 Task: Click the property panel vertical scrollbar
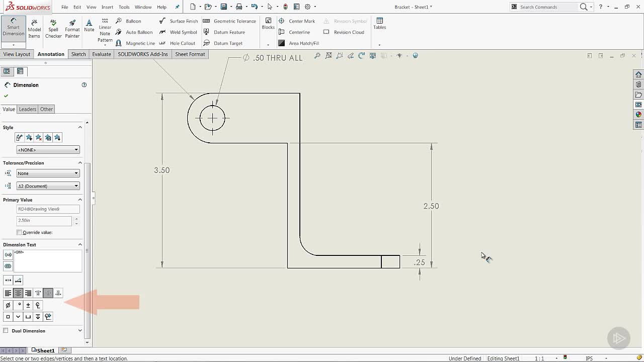click(88, 251)
